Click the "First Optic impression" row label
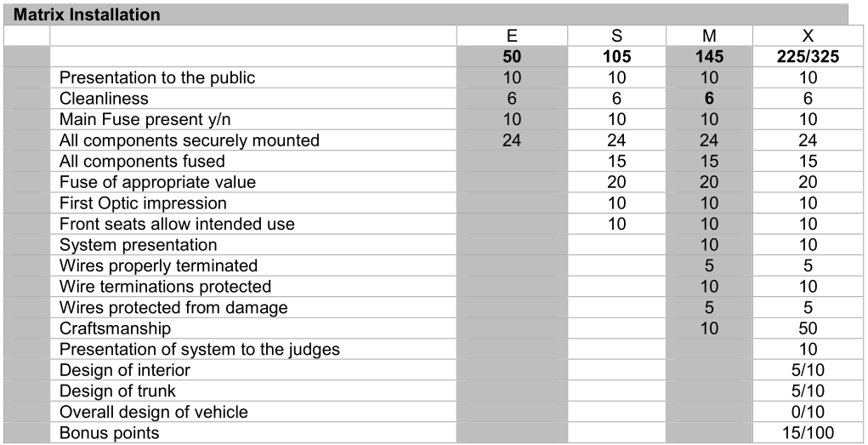The height and width of the screenshot is (445, 868). tap(143, 203)
